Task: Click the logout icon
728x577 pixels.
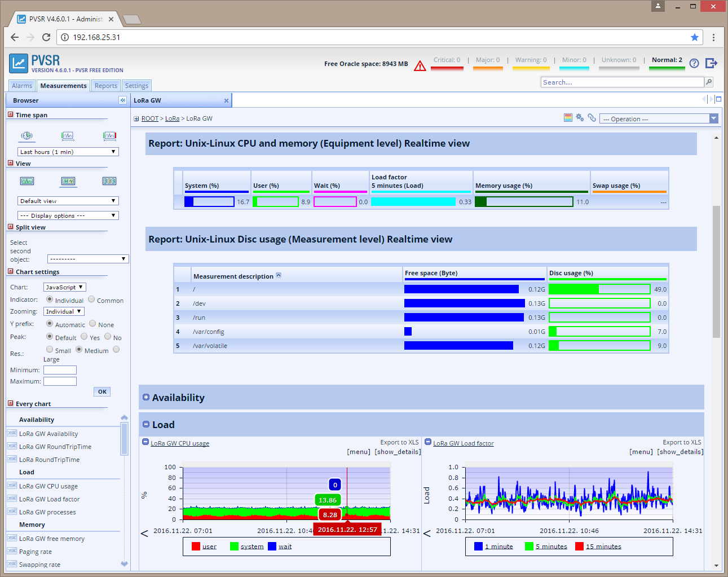Action: click(x=711, y=63)
